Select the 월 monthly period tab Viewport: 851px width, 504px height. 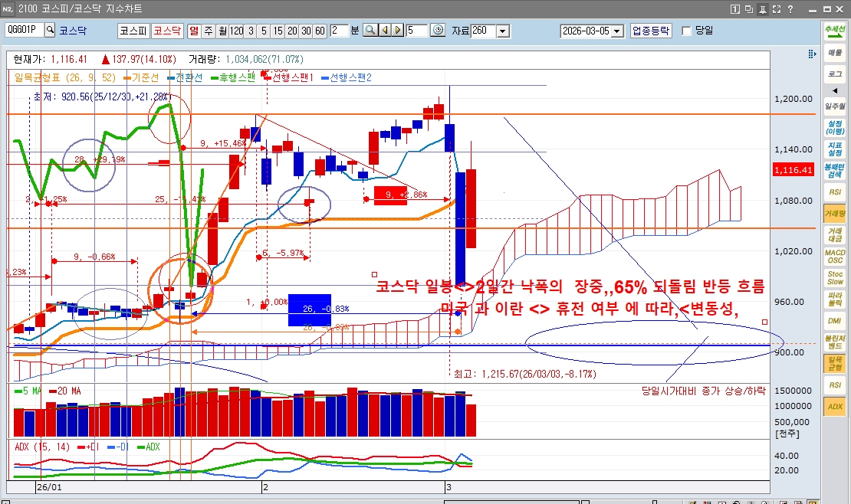[222, 31]
